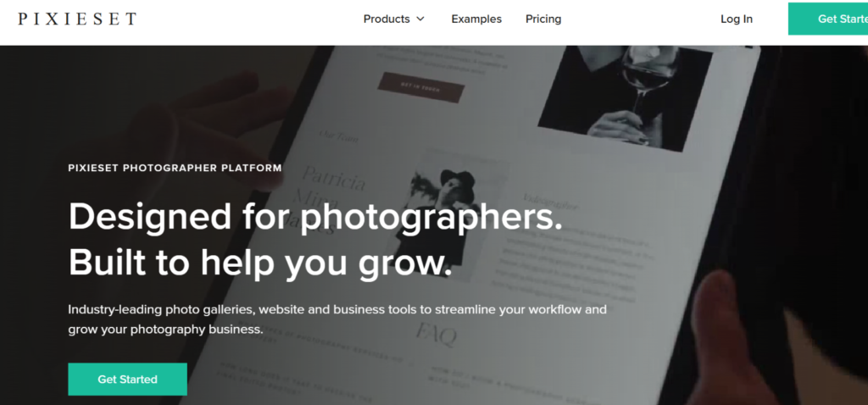Click the Industry-leading photo galleries description
This screenshot has width=868, height=405.
point(337,319)
